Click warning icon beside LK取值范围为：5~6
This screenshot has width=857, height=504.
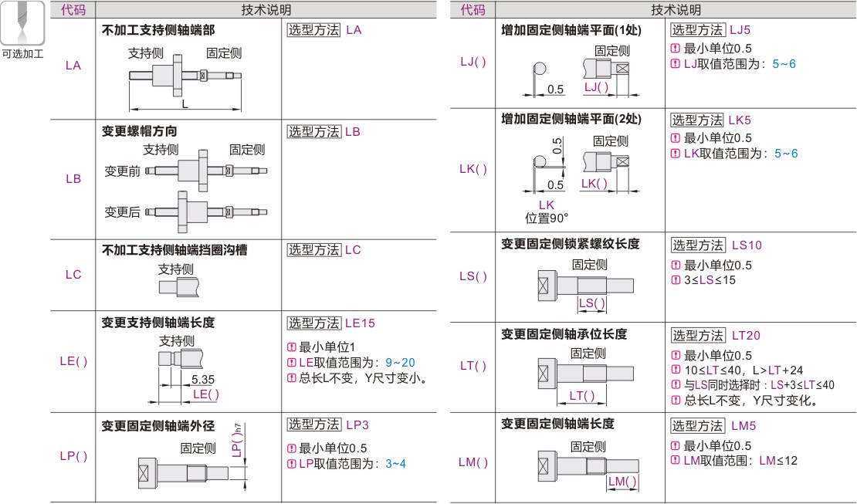point(676,154)
